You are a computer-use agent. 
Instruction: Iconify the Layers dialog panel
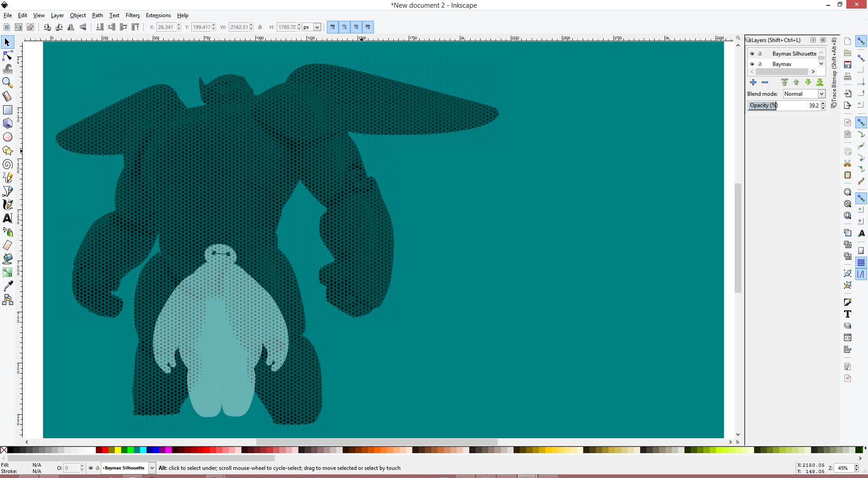tap(813, 40)
